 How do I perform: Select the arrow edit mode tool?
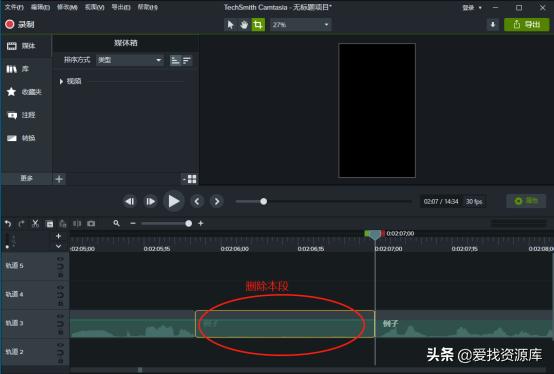(230, 25)
